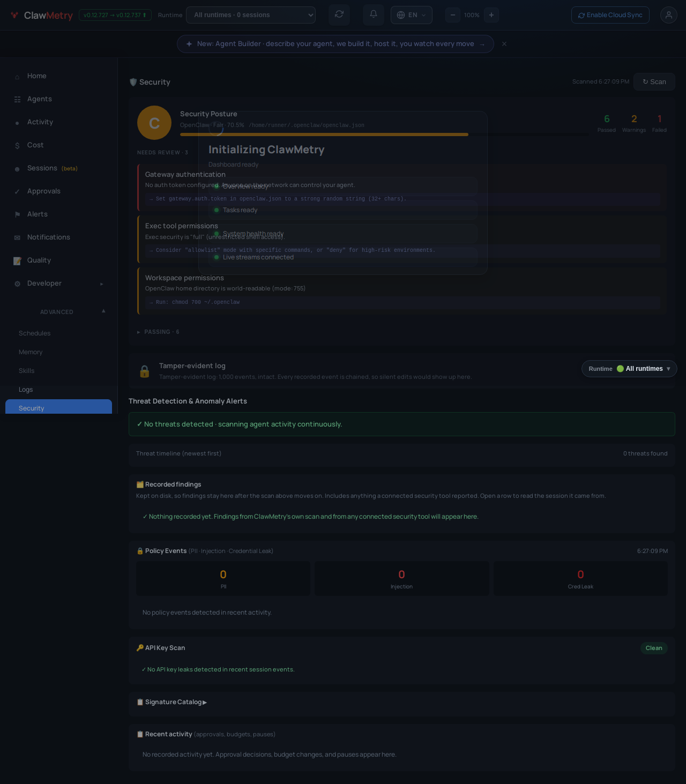
Task: Click the Threat timeline newest first label
Action: pyautogui.click(x=178, y=453)
